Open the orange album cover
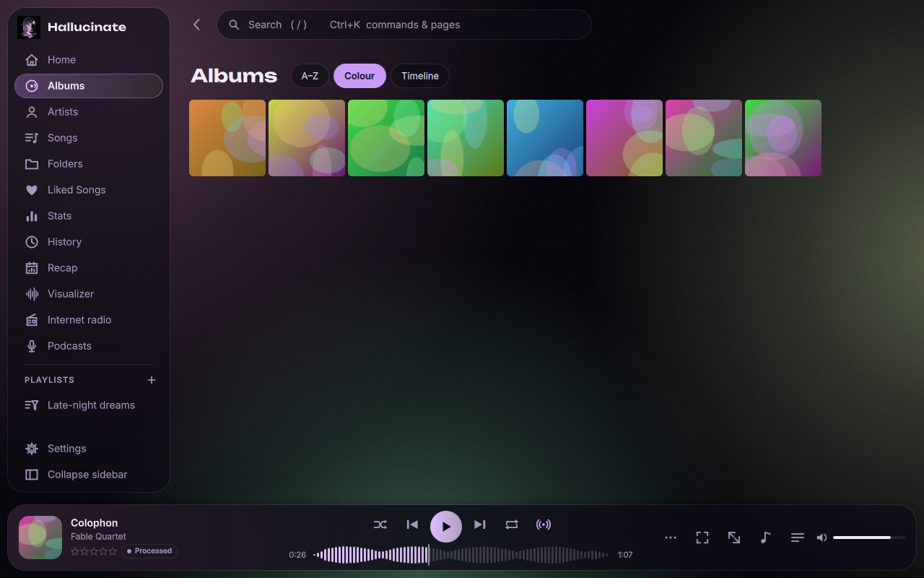 (227, 138)
